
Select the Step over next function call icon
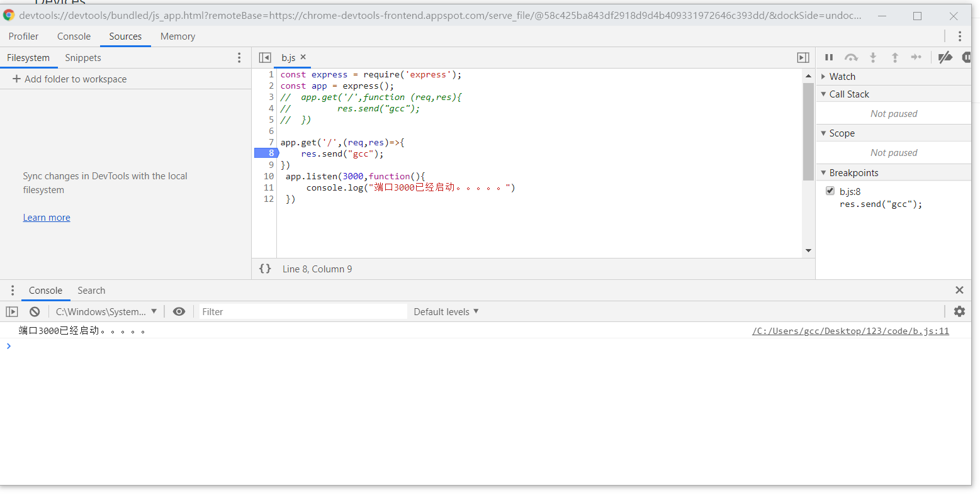[851, 57]
